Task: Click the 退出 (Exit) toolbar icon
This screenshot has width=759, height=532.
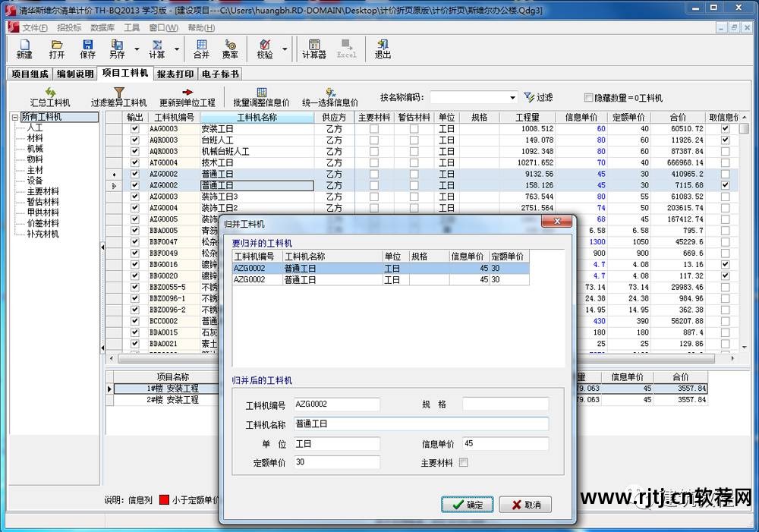Action: click(383, 49)
